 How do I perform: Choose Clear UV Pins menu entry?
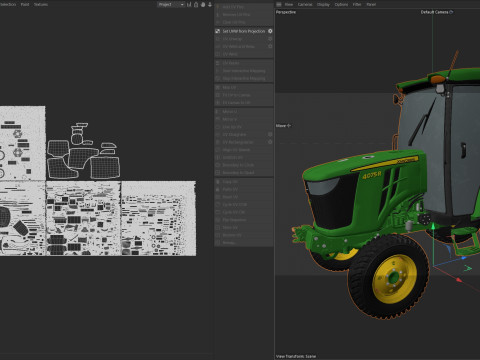click(244, 22)
